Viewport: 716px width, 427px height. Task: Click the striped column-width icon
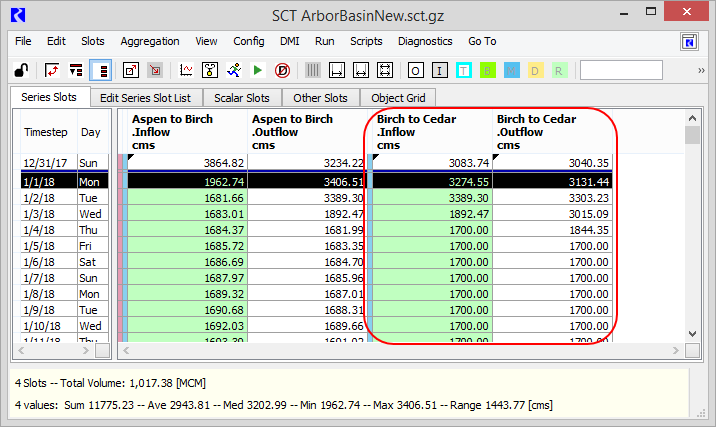pos(313,70)
